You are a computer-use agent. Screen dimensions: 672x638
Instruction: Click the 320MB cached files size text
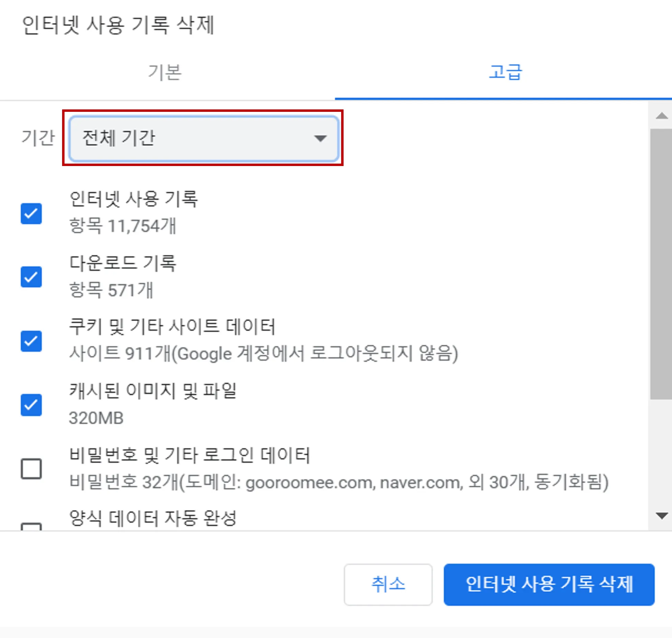96,418
